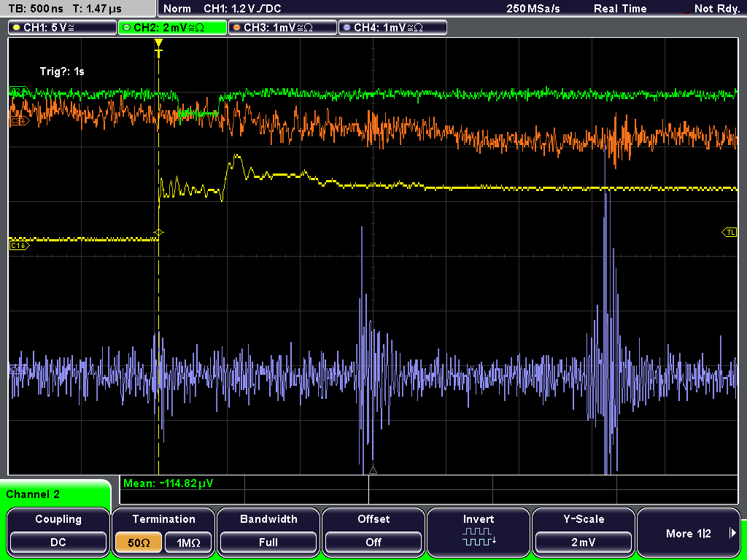Open the Bandwidth Full setting
The width and height of the screenshot is (747, 560).
tap(268, 532)
